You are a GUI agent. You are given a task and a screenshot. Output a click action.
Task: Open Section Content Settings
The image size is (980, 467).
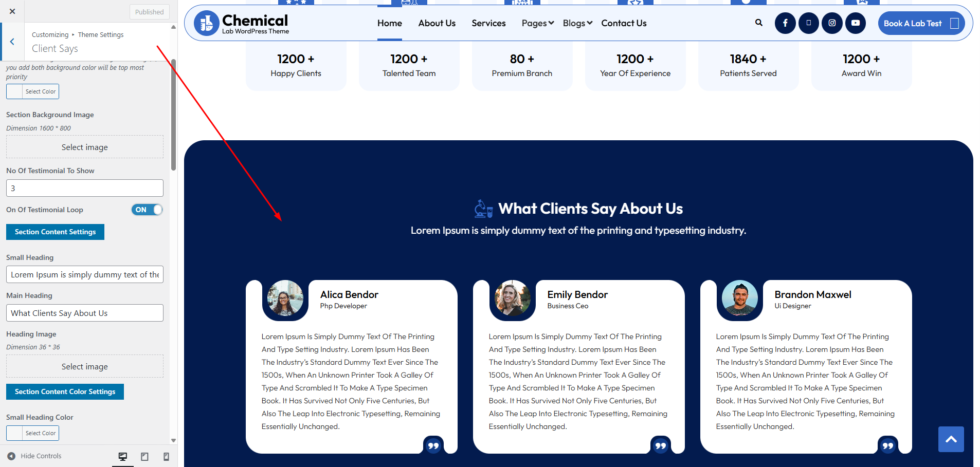55,232
